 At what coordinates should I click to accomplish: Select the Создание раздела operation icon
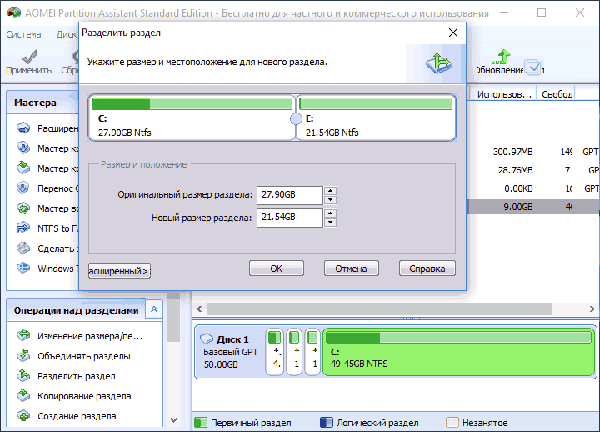point(23,415)
